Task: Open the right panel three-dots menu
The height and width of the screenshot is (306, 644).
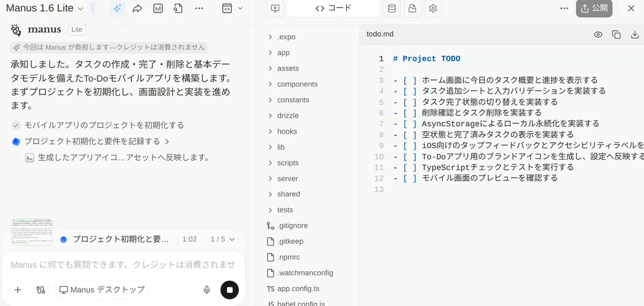Action: pos(564,9)
